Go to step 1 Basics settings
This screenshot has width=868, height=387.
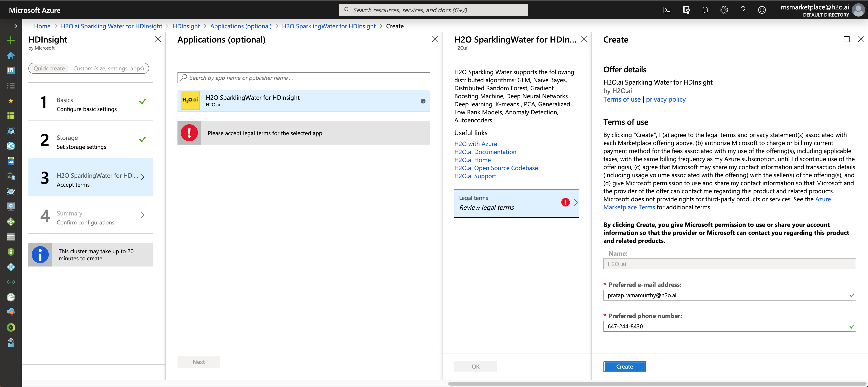pos(91,104)
